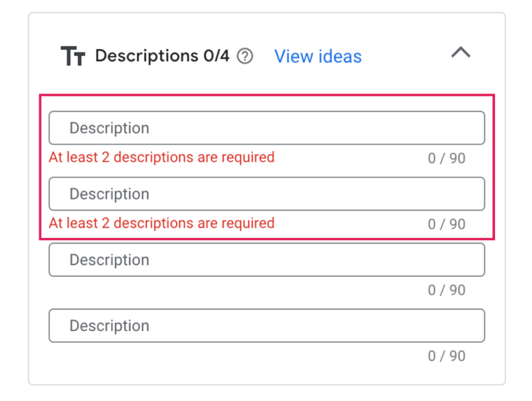532x401 pixels.
Task: Open the View ideas link
Action: (318, 56)
